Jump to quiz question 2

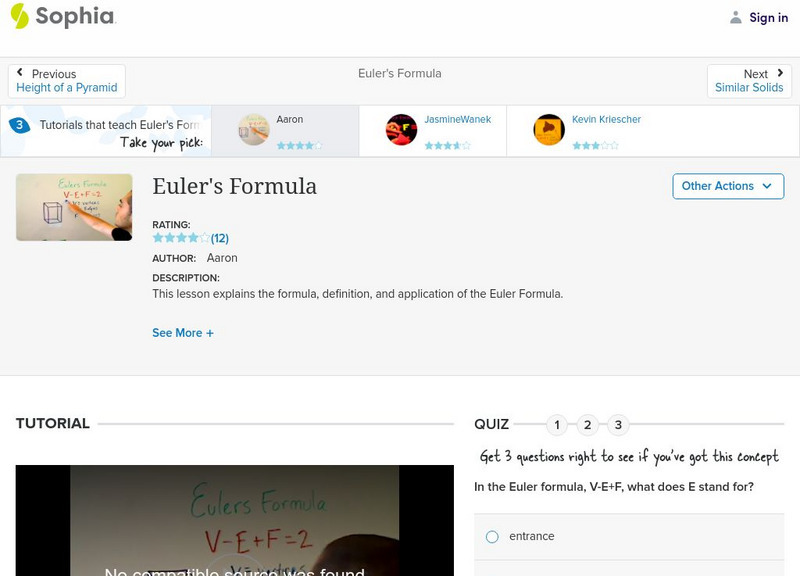[588, 424]
